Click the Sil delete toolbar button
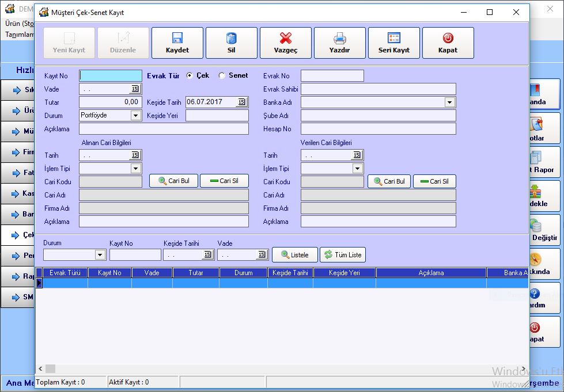The image size is (564, 392). point(231,43)
